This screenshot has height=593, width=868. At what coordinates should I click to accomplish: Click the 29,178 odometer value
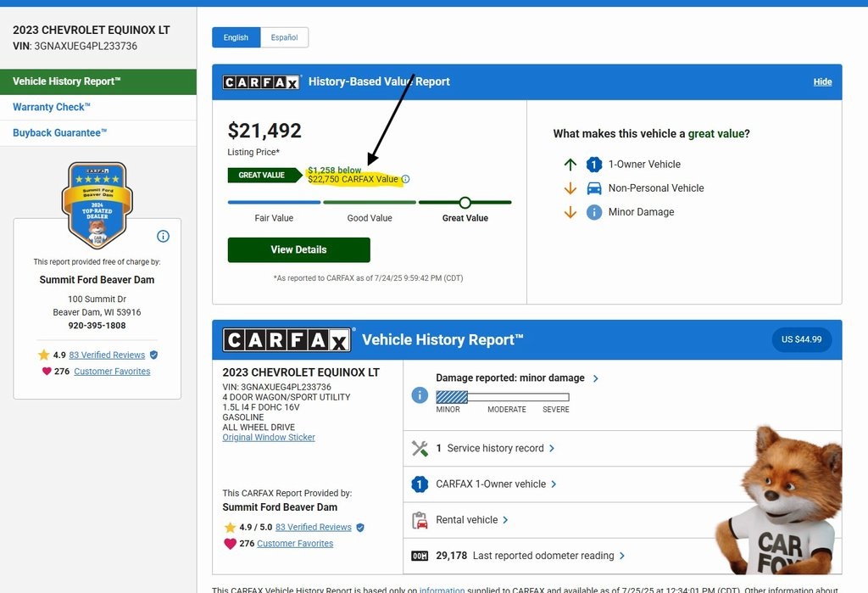pos(451,556)
